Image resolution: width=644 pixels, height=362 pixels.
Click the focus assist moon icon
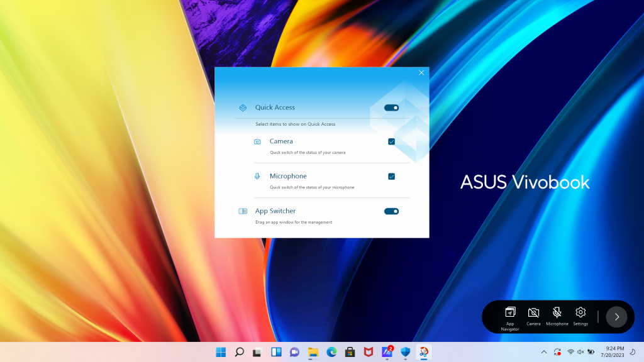(x=633, y=352)
